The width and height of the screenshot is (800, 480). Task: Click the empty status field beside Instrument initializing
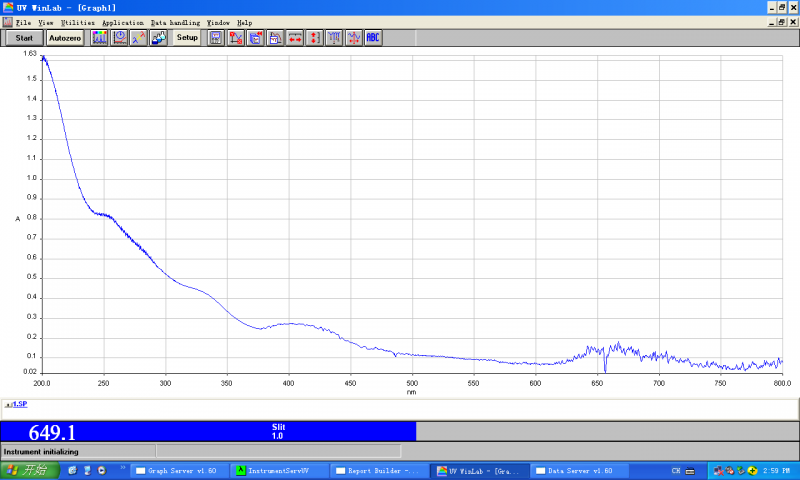[x=279, y=451]
